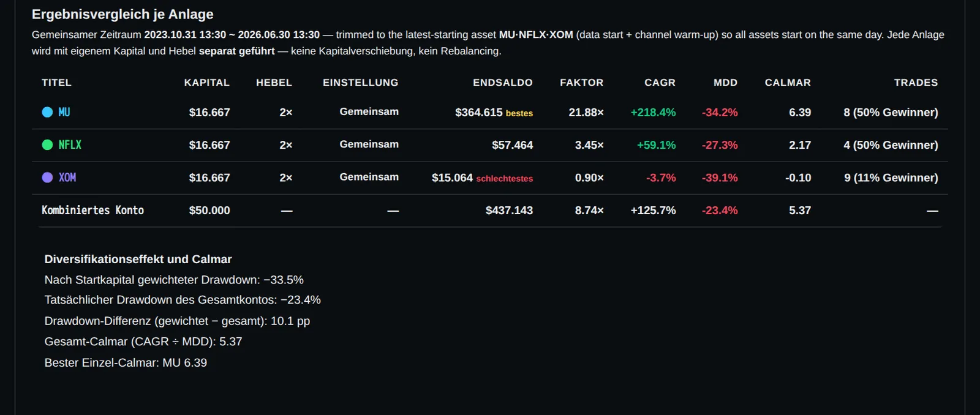Click the CALMAR column header
The width and height of the screenshot is (980, 415).
pos(788,83)
